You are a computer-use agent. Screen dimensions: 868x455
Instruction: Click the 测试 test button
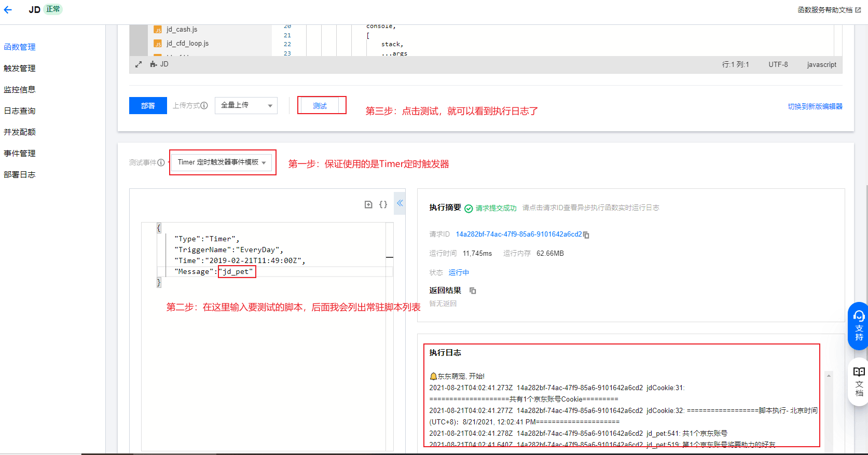coord(320,106)
